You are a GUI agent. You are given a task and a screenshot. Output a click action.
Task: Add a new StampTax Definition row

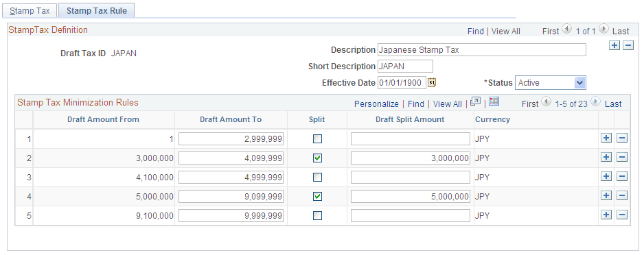[x=614, y=45]
